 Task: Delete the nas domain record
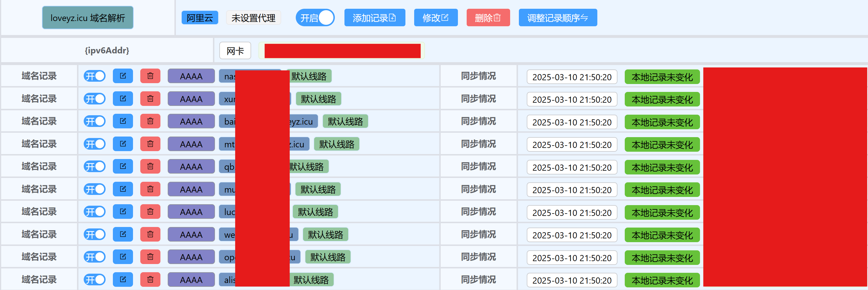[150, 76]
